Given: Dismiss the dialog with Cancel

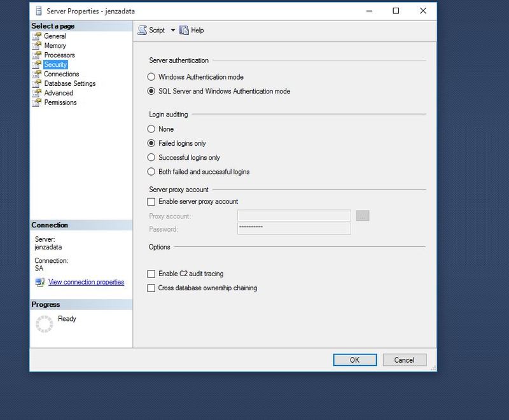Looking at the screenshot, I should tap(405, 360).
